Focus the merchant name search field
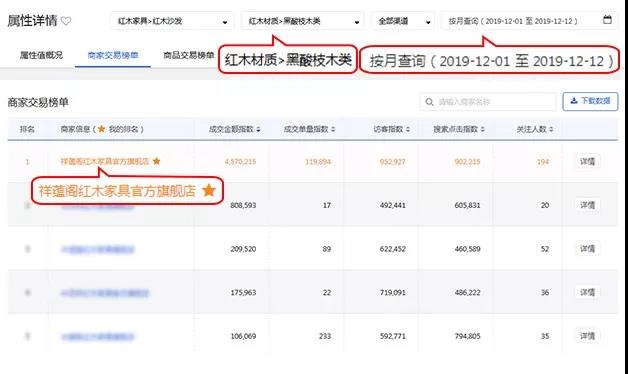The image size is (628, 374). [x=488, y=102]
